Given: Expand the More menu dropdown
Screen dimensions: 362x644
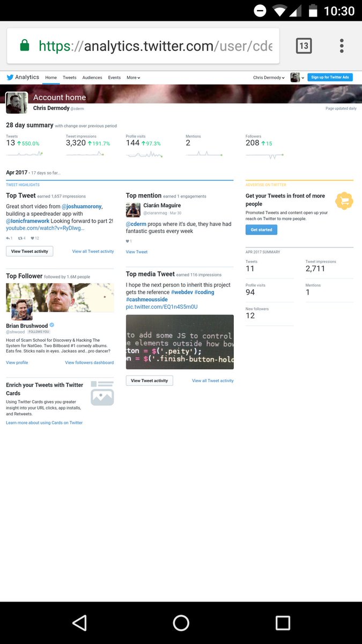Looking at the screenshot, I should pyautogui.click(x=133, y=77).
